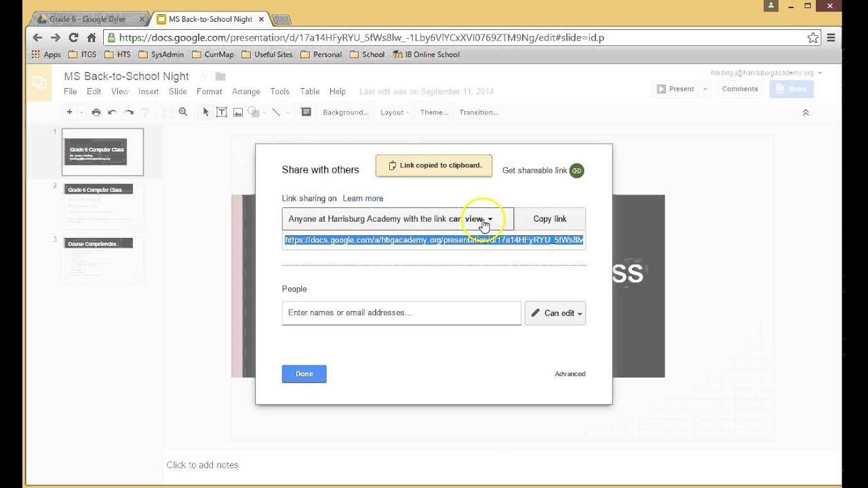Open the harding account email dropdown
868x488 pixels.
[766, 73]
